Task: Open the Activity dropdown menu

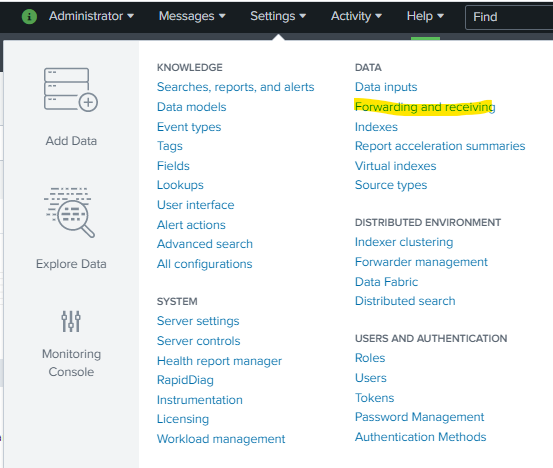Action: click(356, 16)
